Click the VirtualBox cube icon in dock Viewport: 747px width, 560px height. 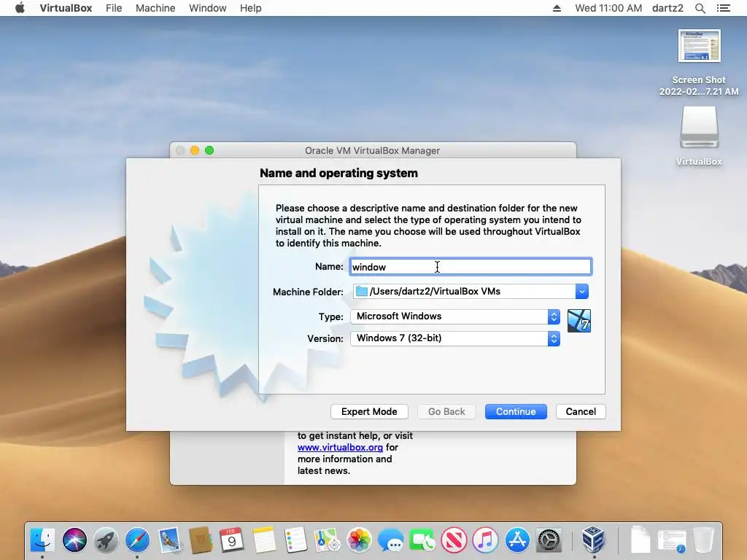click(594, 539)
